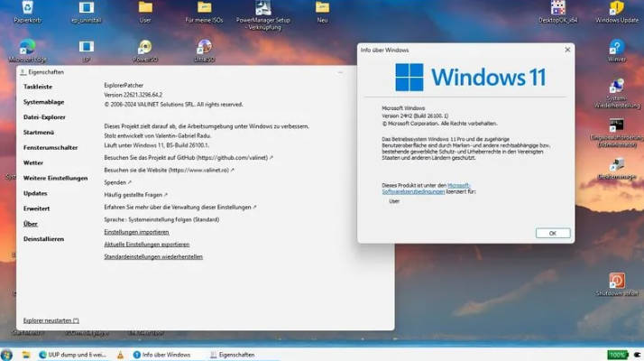Click the orange cone taskbar icon
Screen dimensions: 644x361
120,355
